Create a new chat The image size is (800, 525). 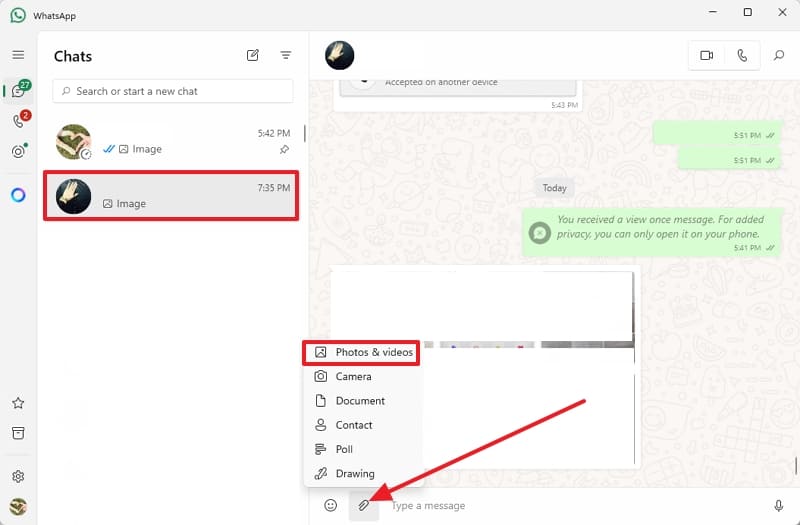(x=253, y=56)
